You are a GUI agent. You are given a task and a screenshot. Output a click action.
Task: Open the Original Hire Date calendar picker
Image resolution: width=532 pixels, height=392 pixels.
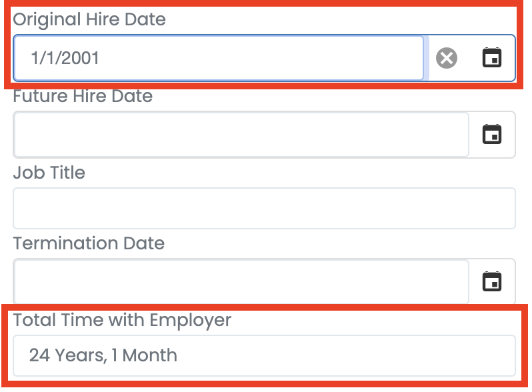491,59
